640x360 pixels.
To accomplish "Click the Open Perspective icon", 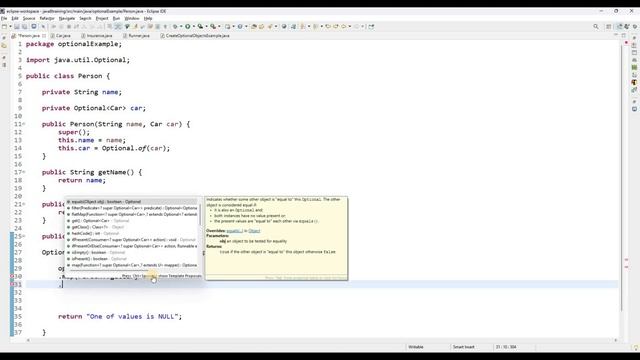I will (609, 27).
